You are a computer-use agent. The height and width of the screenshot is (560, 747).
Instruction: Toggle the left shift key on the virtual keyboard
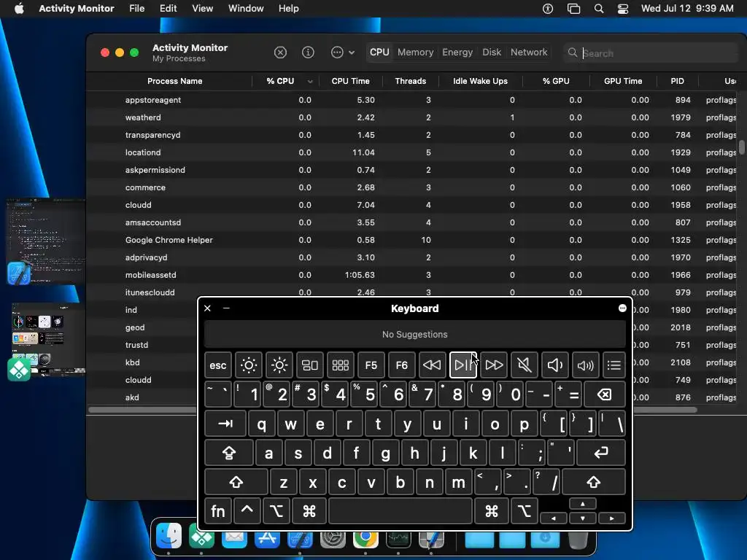[x=236, y=482]
